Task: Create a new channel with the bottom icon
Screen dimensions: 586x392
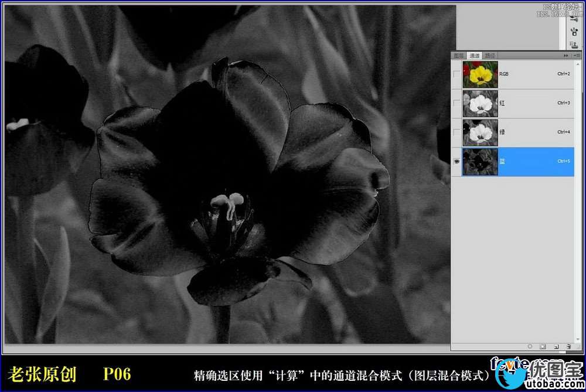Action: click(556, 347)
